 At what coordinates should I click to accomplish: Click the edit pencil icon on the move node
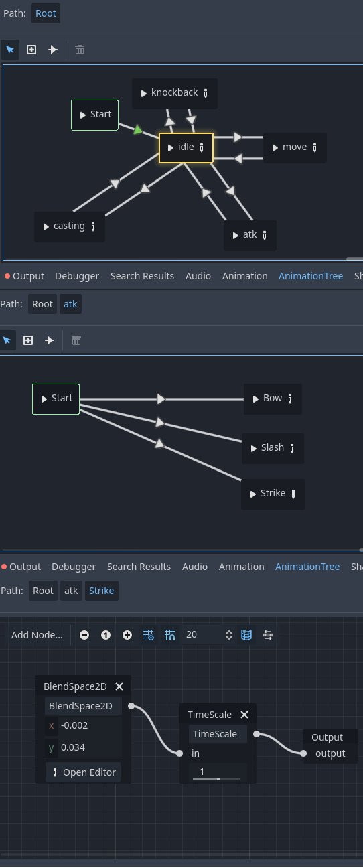(315, 147)
